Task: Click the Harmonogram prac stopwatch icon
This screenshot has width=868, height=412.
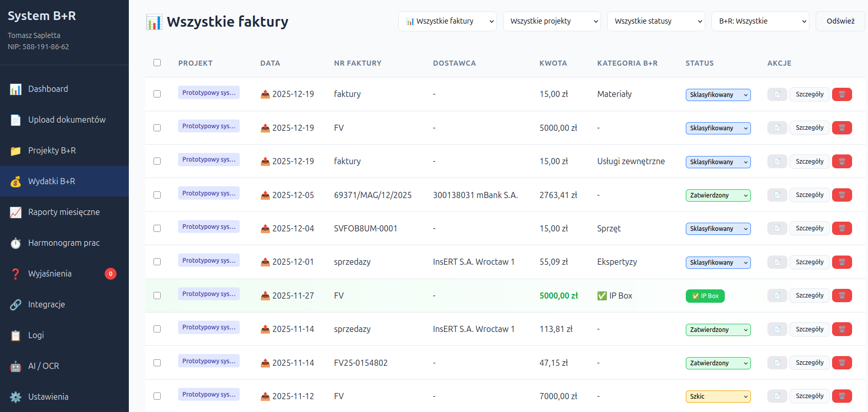Action: (x=16, y=243)
